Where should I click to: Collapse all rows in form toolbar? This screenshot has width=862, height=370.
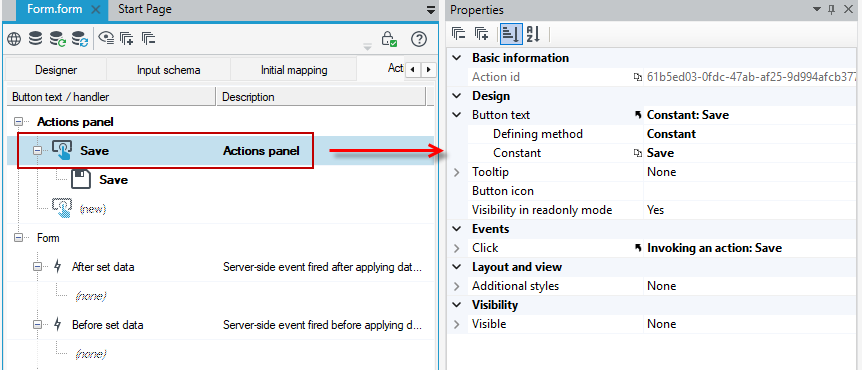point(148,38)
